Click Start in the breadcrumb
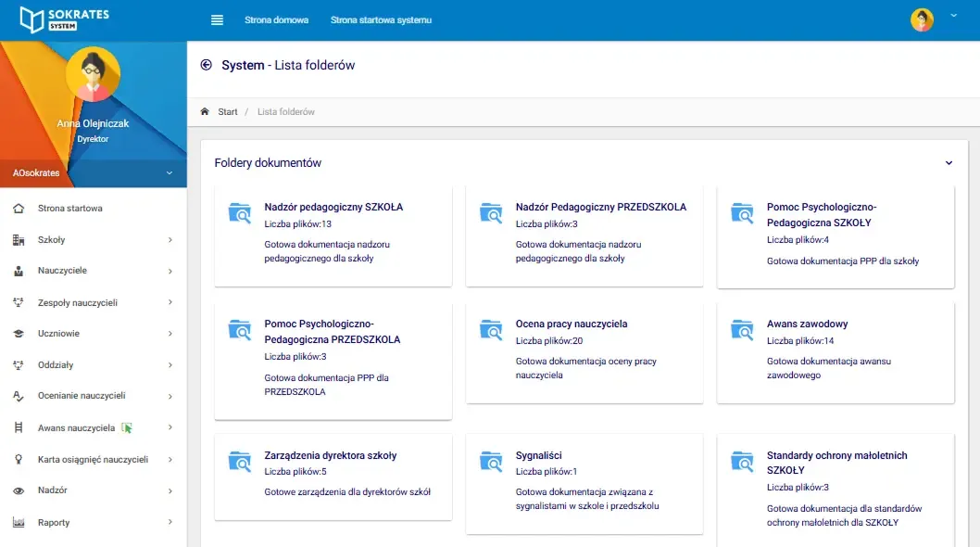Viewport: 980px width, 547px height. pos(228,112)
